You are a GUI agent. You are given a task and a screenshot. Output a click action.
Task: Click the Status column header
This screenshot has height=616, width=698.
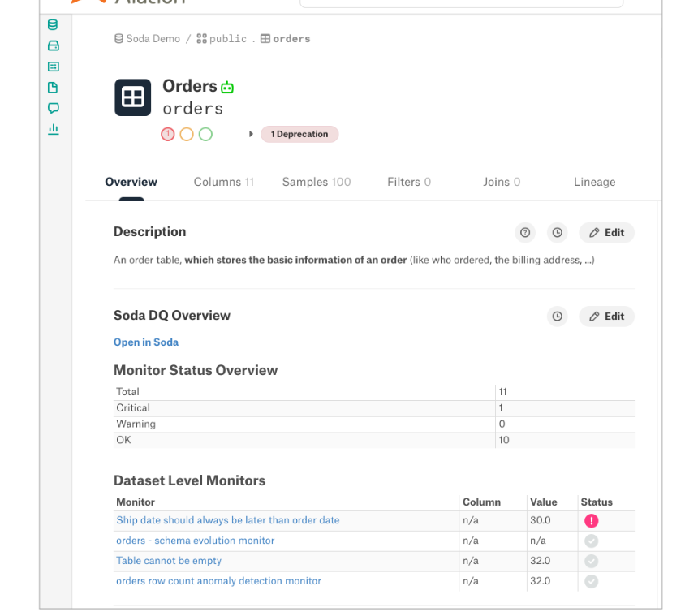[597, 502]
